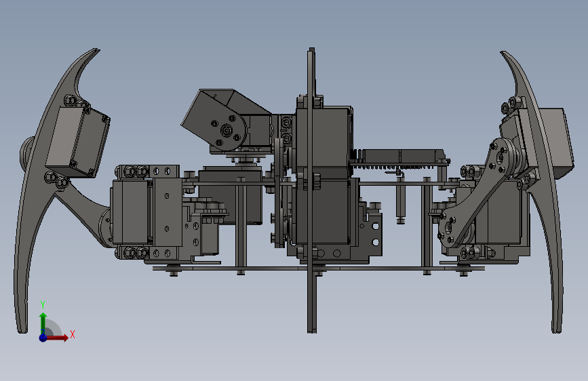The image size is (588, 381).
Task: Select the long bottom base plate
Action: pos(319,268)
